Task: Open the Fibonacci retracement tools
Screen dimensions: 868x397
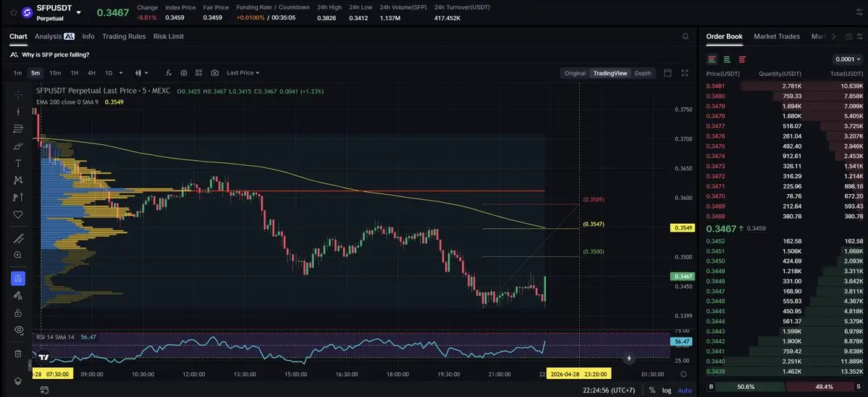Action: pos(17,128)
